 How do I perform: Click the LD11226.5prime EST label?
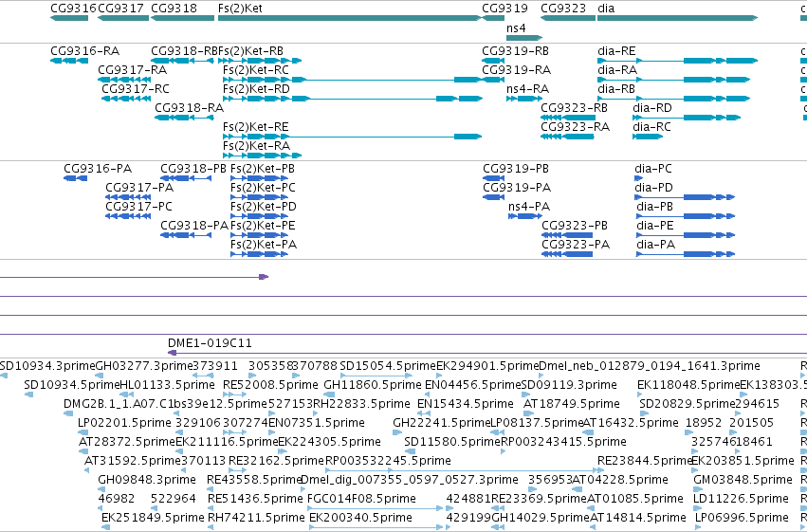(741, 499)
